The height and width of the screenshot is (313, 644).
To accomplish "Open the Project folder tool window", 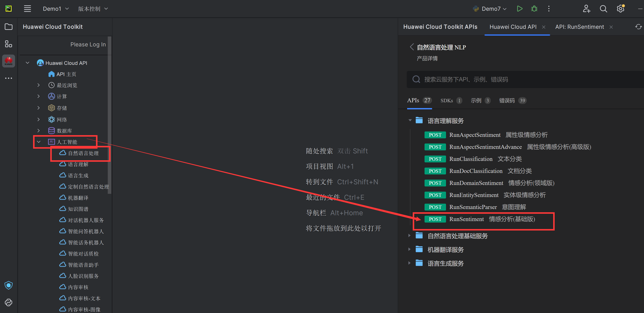I will click(x=9, y=27).
